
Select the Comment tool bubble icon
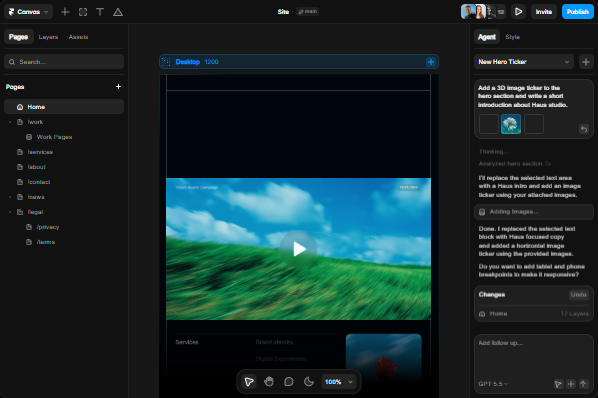289,382
